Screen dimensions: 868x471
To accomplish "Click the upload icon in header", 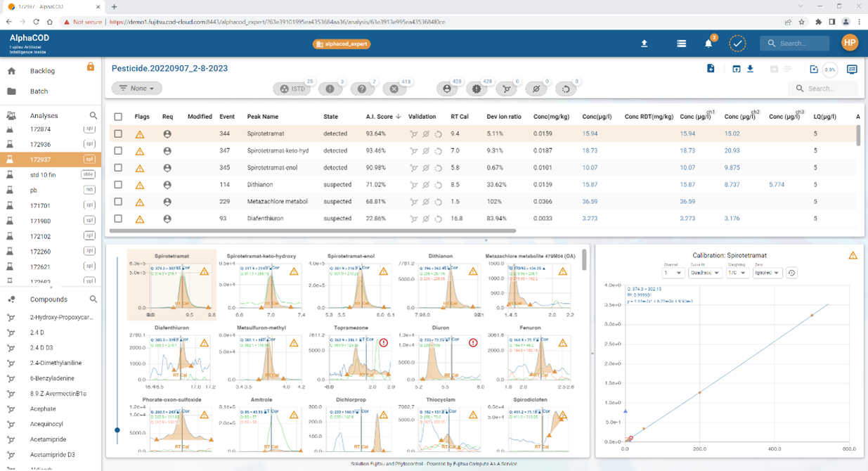I will click(x=644, y=44).
